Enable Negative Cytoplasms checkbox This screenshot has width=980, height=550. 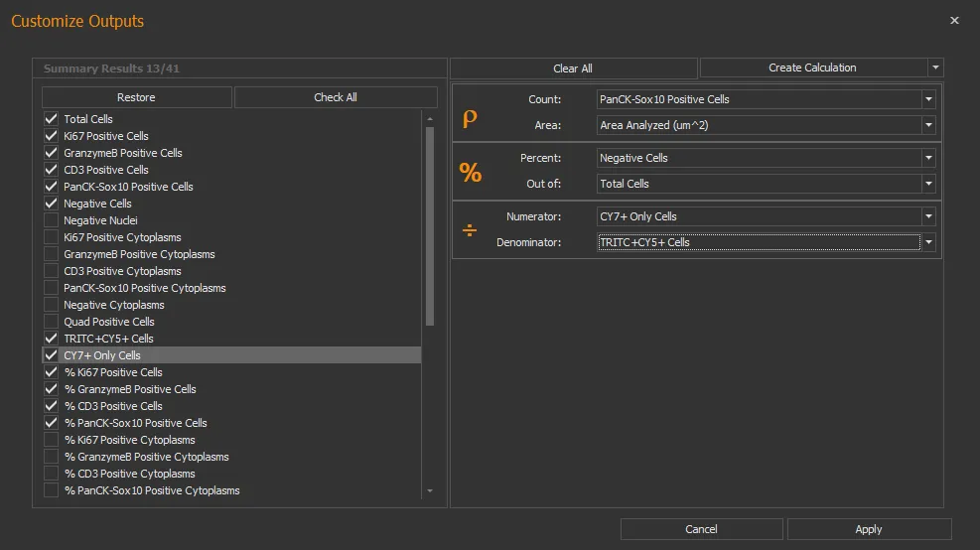coord(52,305)
